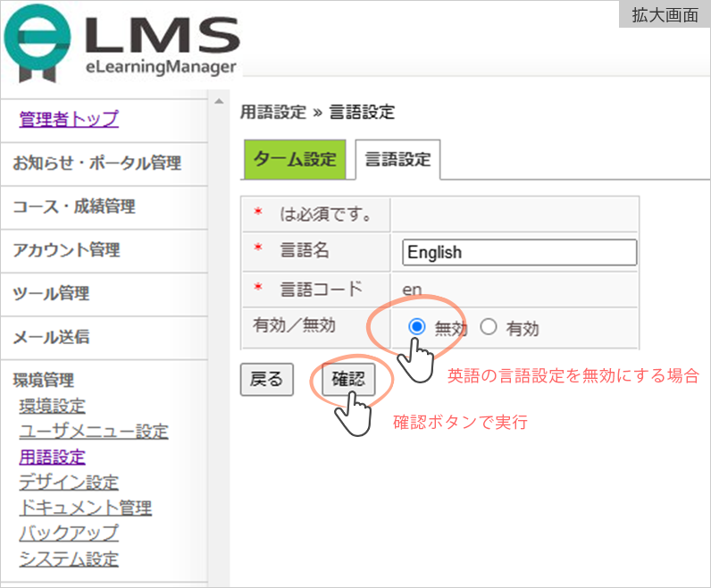Click the 言語コード field label

point(321,289)
